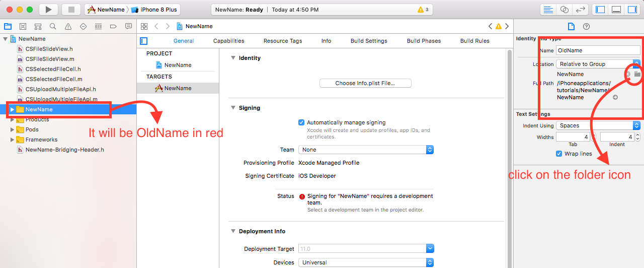Show the Project navigator
This screenshot has width=644, height=268.
point(8,26)
